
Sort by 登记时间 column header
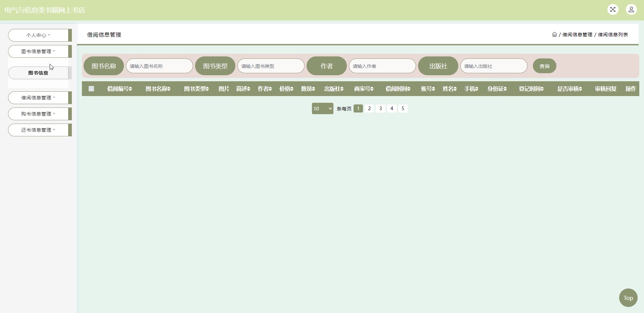click(x=531, y=89)
